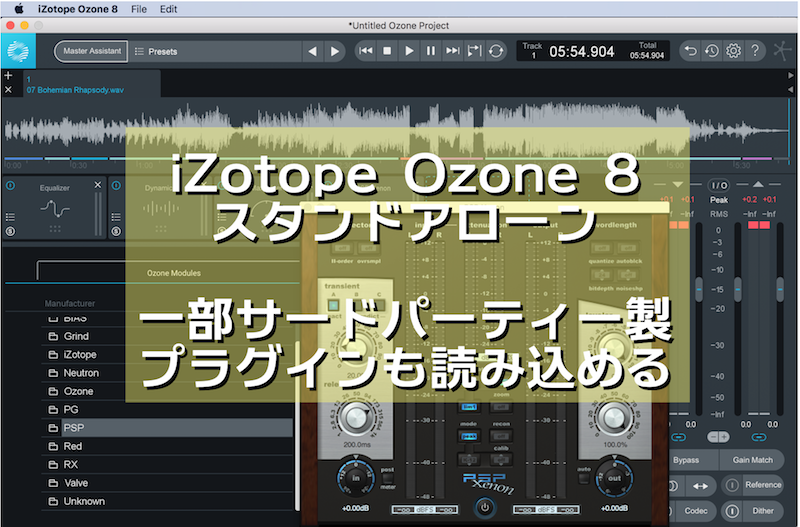800x527 pixels.
Task: Click the Codec button
Action: point(696,511)
